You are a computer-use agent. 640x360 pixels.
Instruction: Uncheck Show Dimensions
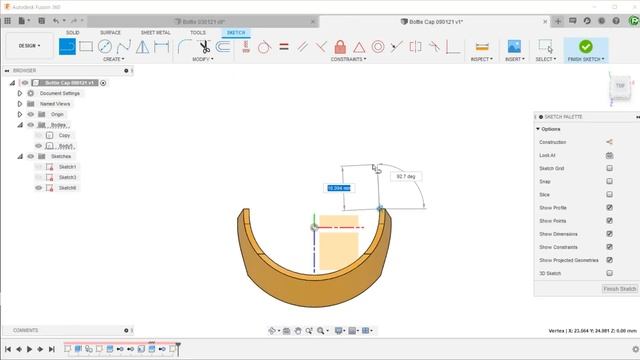click(x=609, y=233)
